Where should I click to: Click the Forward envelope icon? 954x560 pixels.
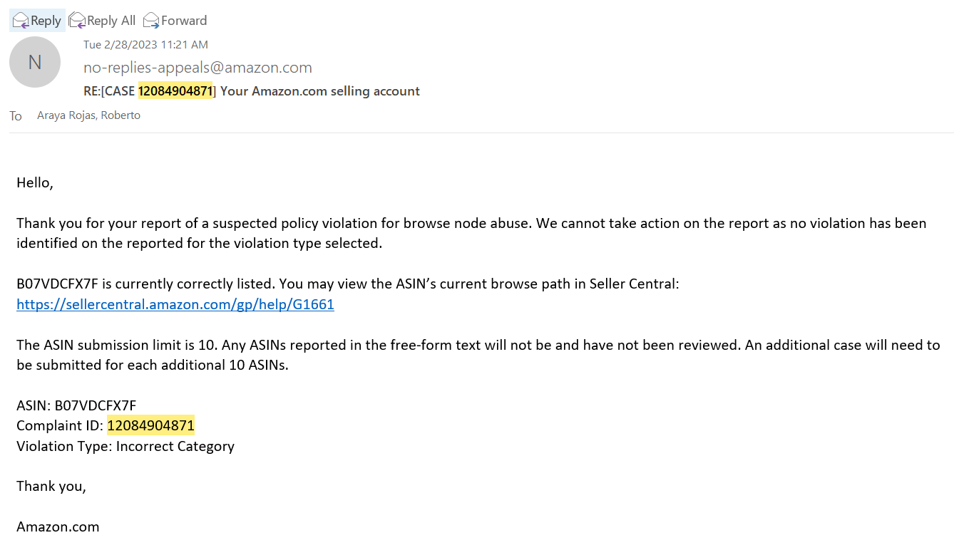(x=151, y=21)
